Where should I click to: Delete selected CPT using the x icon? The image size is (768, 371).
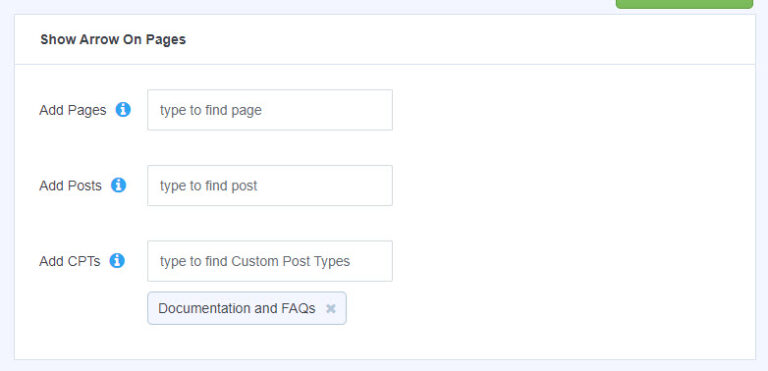331,308
